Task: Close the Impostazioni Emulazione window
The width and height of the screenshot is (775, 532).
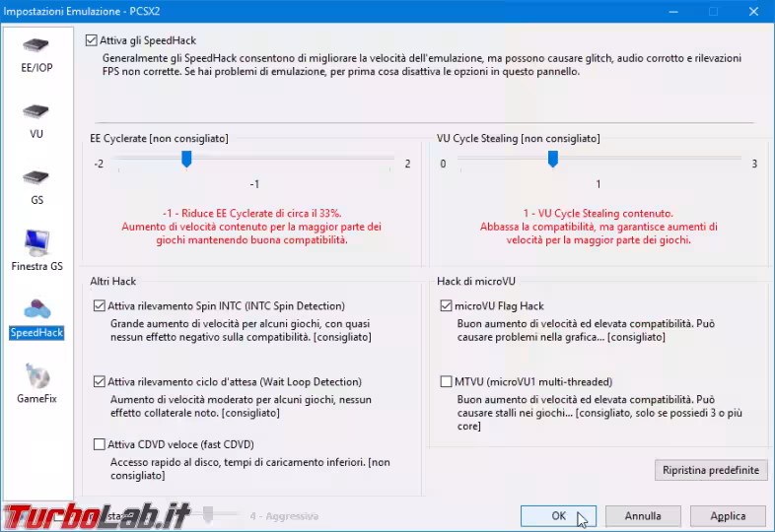Action: 753,12
